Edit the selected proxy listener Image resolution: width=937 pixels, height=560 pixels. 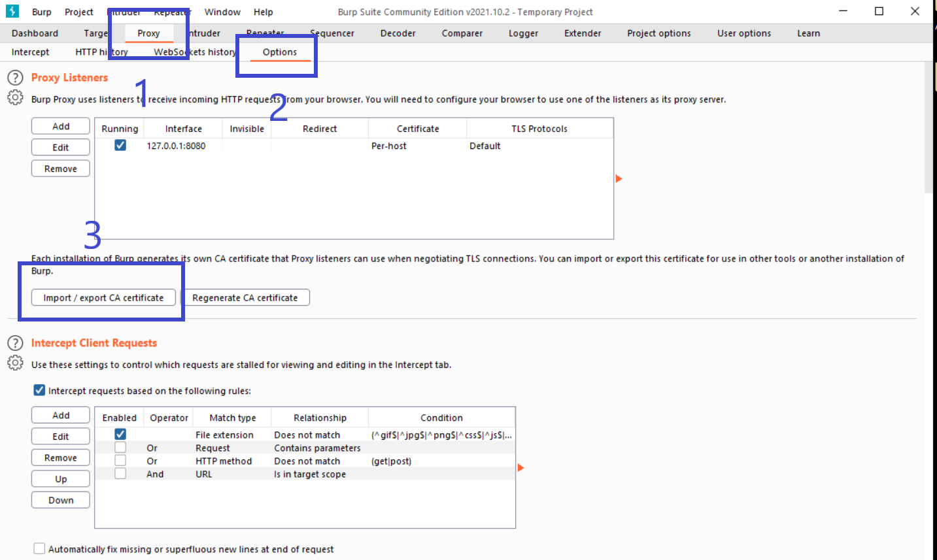tap(61, 148)
